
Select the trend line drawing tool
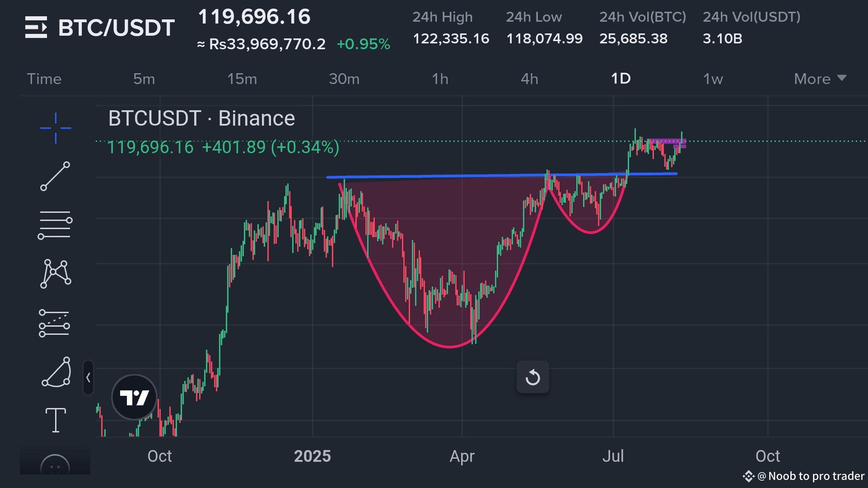(56, 176)
